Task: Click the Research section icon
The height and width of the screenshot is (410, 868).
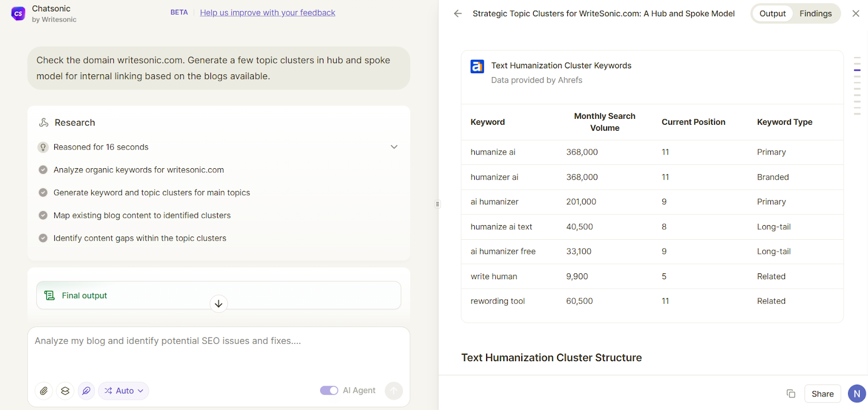Action: pos(44,123)
